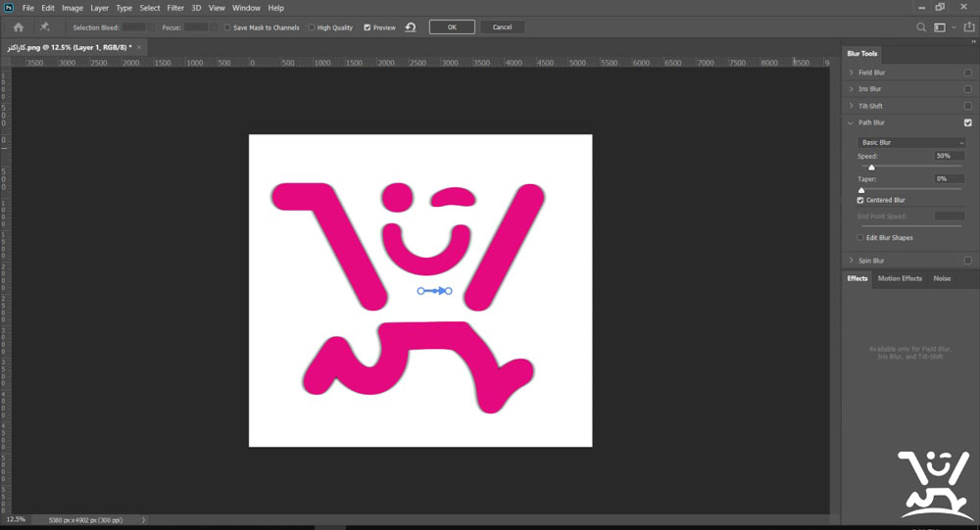Open the 3D menu
Viewport: 980px width, 530px height.
point(196,8)
